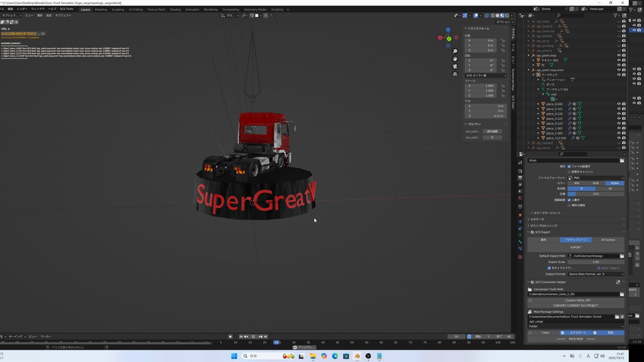Toggle viewport overlays icon
644x362 pixels.
(x=476, y=16)
